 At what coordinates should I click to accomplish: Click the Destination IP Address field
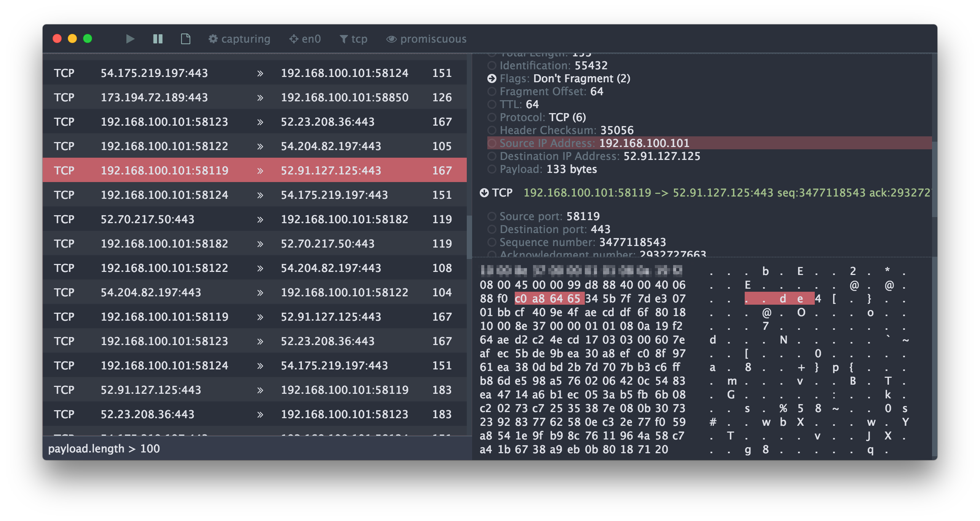coord(600,156)
